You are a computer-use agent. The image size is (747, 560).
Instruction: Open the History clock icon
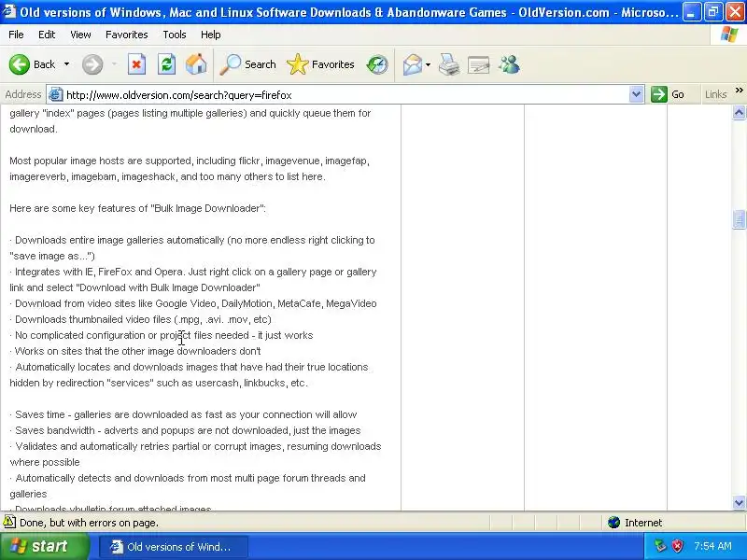[377, 64]
